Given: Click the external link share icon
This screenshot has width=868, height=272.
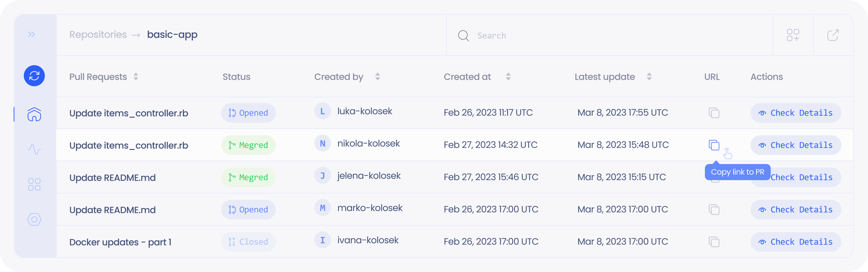Looking at the screenshot, I should pyautogui.click(x=833, y=35).
